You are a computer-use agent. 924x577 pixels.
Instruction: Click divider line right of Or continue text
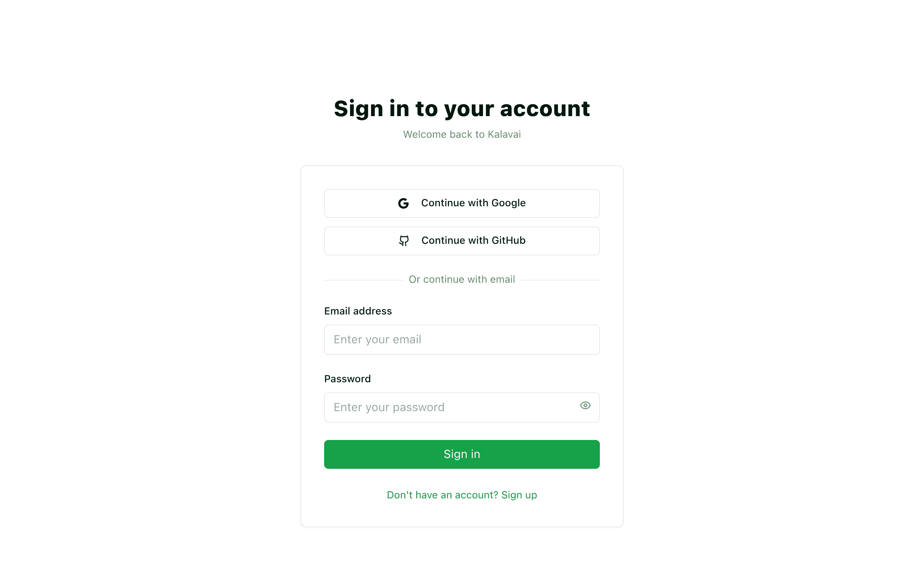[x=560, y=280]
